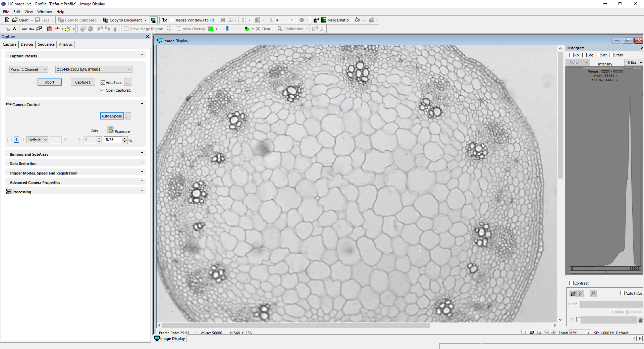Click the X reset contrast icon

581,294
